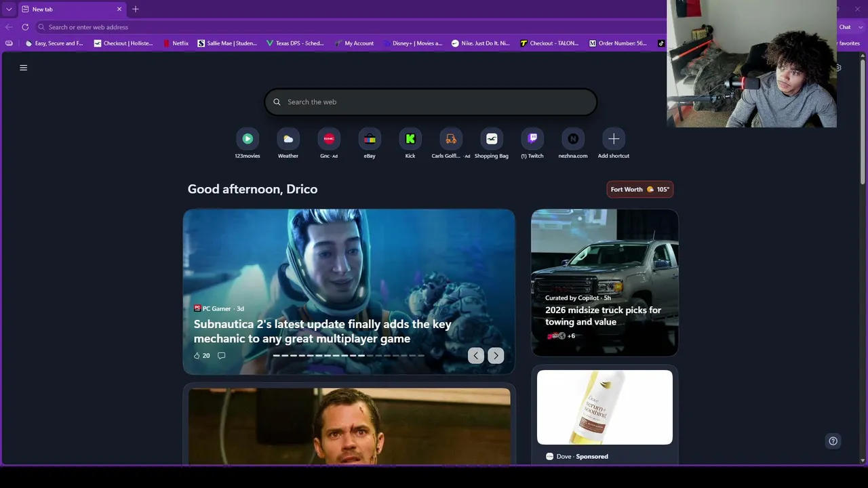Image resolution: width=868 pixels, height=488 pixels.
Task: Go to previous carousel story
Action: point(476,356)
